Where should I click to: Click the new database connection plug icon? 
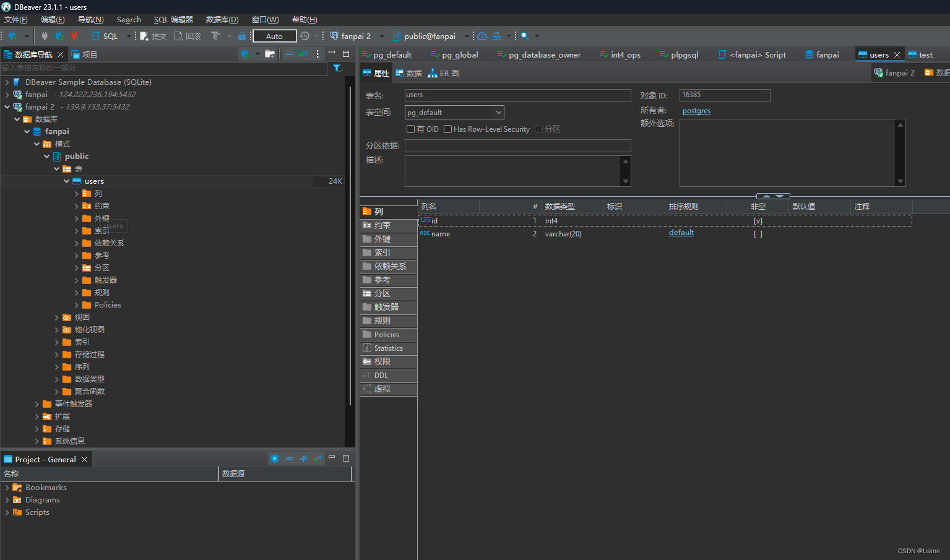12,36
